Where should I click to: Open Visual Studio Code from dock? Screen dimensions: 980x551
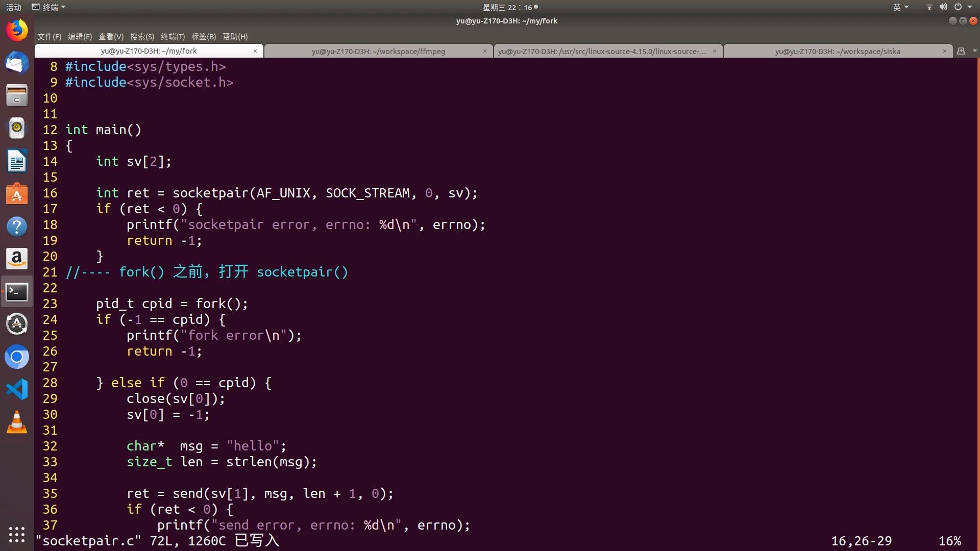(17, 390)
